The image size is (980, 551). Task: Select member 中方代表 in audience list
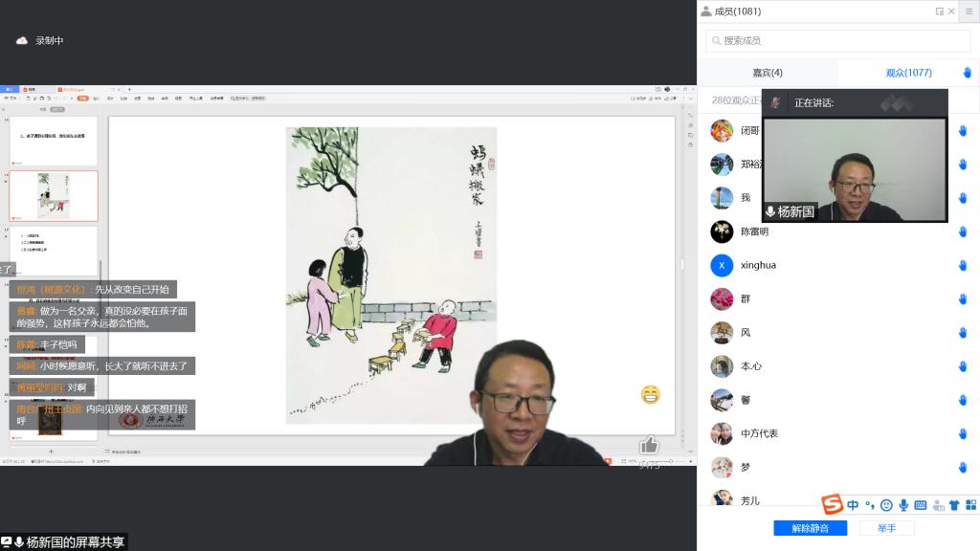pyautogui.click(x=837, y=433)
